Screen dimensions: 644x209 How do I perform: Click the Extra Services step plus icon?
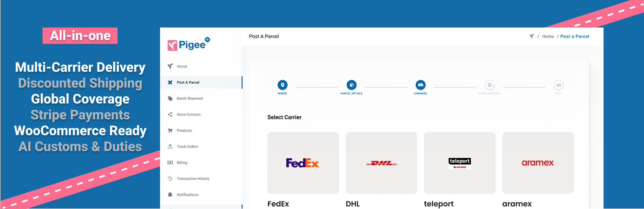pyautogui.click(x=490, y=85)
